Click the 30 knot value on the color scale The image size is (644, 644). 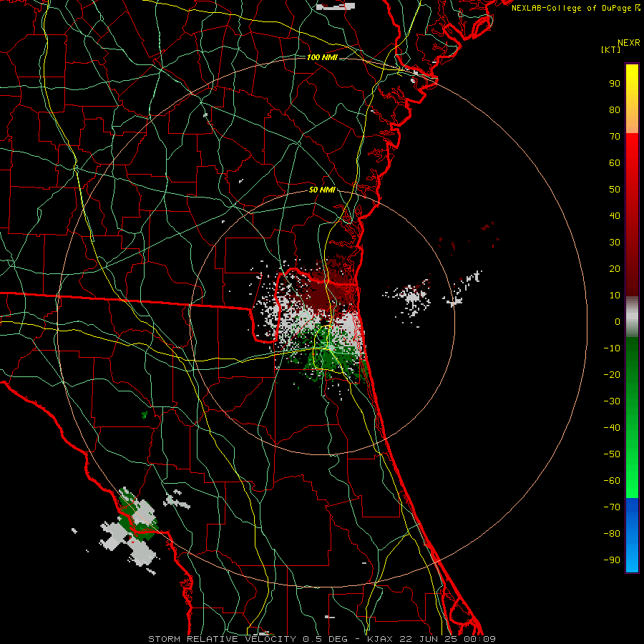615,243
